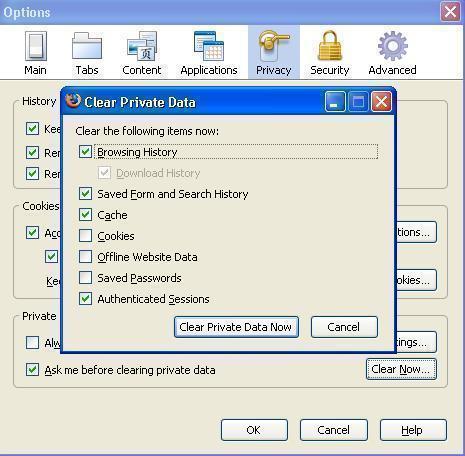465x456 pixels.
Task: Toggle the indented checkbox under Cookies
Action: click(x=51, y=257)
